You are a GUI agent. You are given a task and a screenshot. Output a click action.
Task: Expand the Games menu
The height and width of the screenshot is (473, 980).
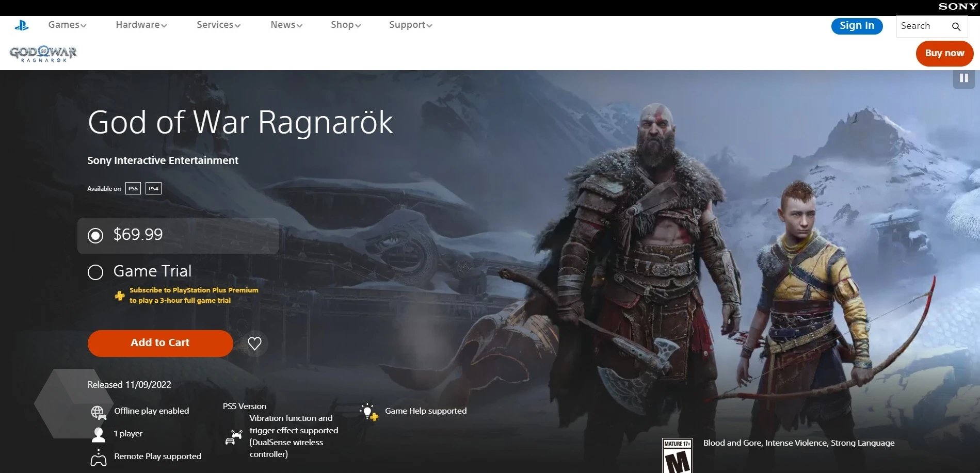click(67, 25)
